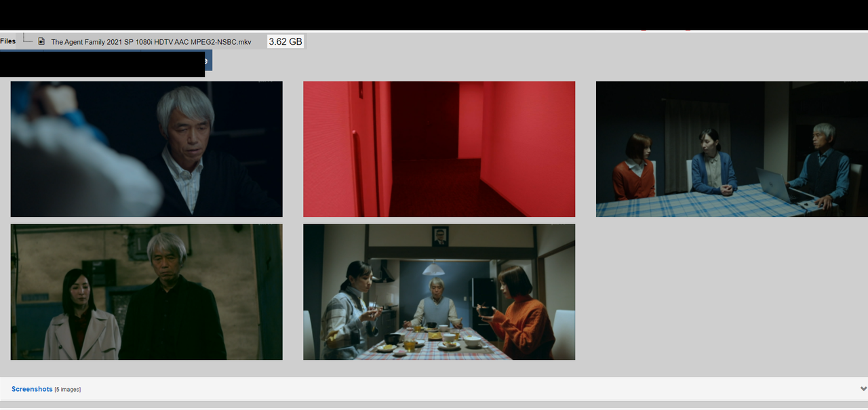Open screenshot of woman in white coat

click(x=146, y=292)
